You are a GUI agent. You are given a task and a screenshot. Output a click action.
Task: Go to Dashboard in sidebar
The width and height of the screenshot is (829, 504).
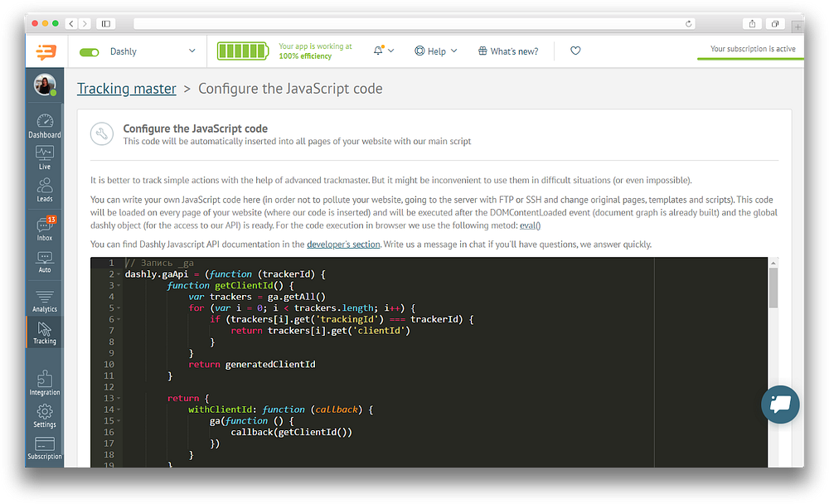[x=45, y=126]
